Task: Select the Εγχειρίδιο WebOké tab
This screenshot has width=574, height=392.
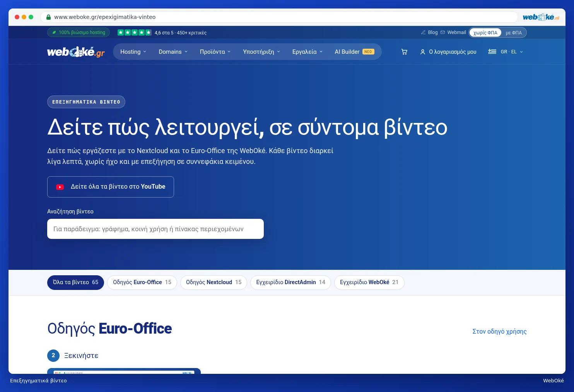Action: click(369, 283)
